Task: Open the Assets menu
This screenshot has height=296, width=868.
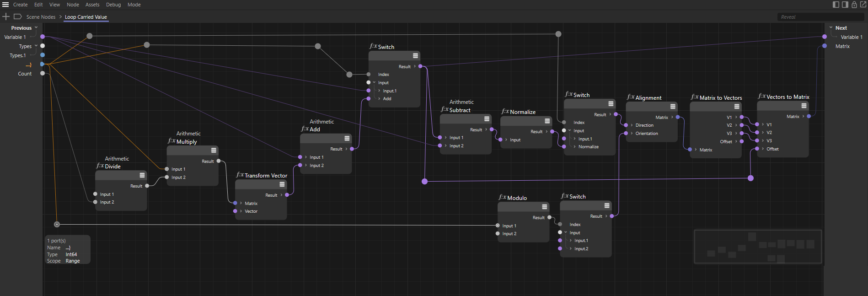Action: (92, 5)
